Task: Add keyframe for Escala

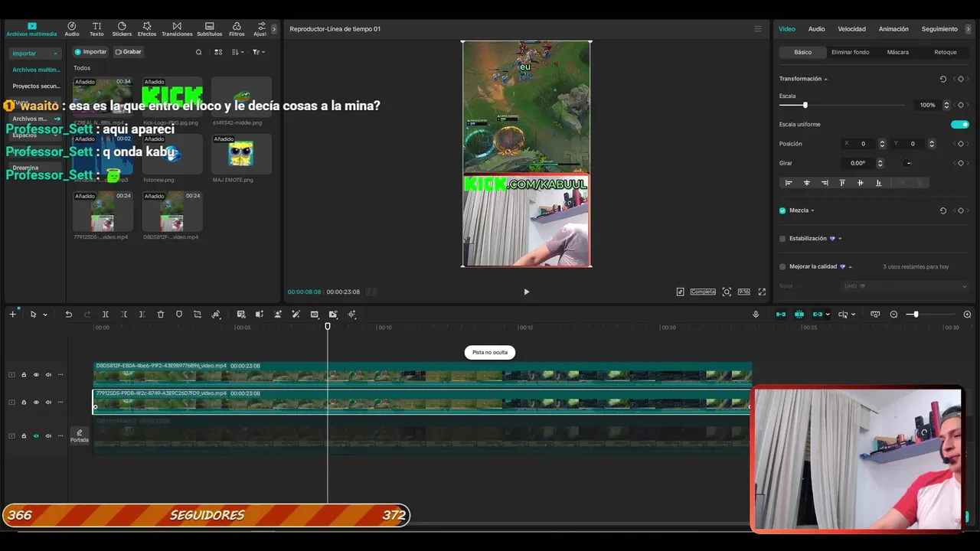Action: pos(961,105)
